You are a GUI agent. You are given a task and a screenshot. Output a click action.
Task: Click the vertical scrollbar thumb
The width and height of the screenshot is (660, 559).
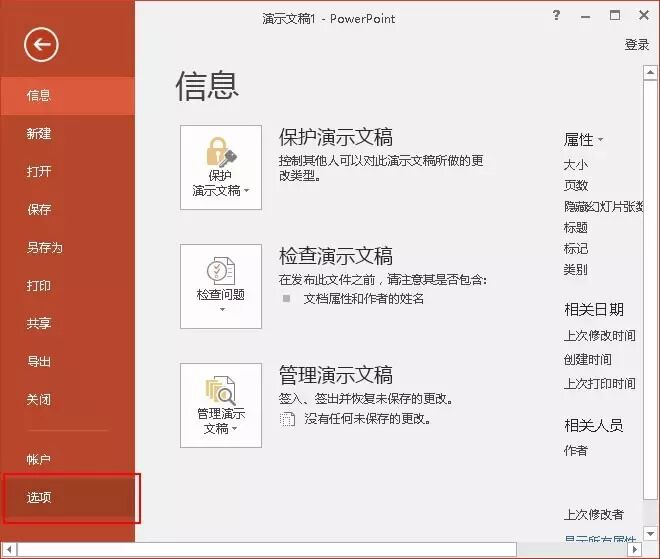(x=650, y=290)
